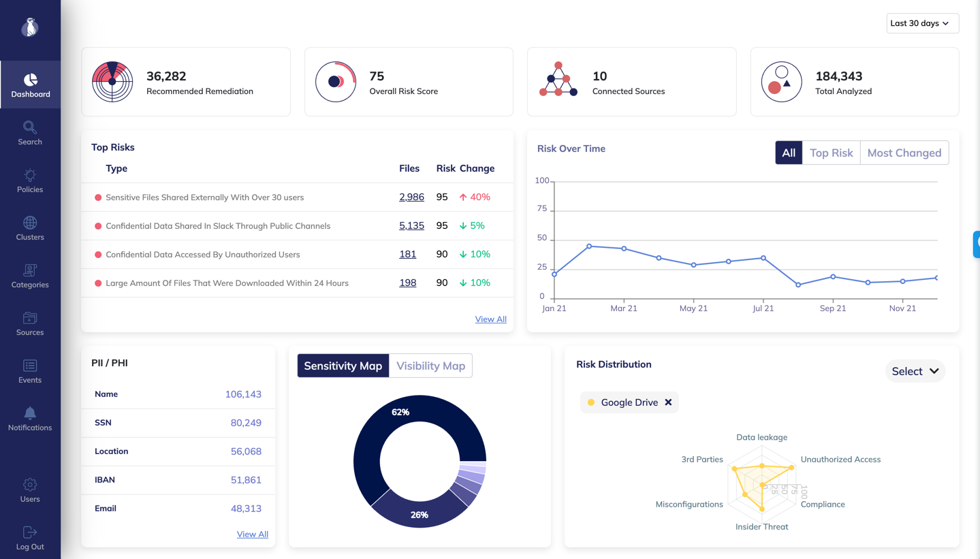Click the Compliance radar label
The width and height of the screenshot is (980, 559).
point(823,505)
